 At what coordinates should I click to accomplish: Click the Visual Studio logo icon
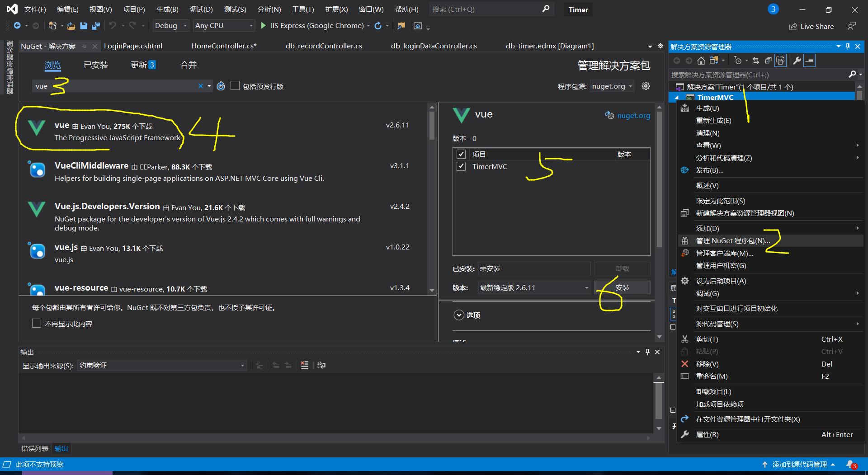click(x=12, y=9)
